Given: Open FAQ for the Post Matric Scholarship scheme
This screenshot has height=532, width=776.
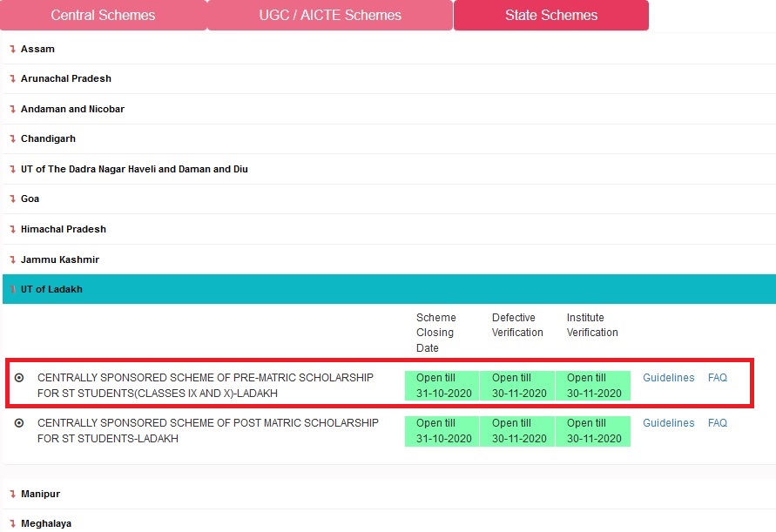Looking at the screenshot, I should [718, 423].
